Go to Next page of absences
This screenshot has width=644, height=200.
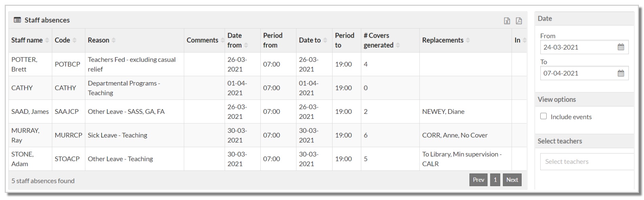pyautogui.click(x=512, y=180)
